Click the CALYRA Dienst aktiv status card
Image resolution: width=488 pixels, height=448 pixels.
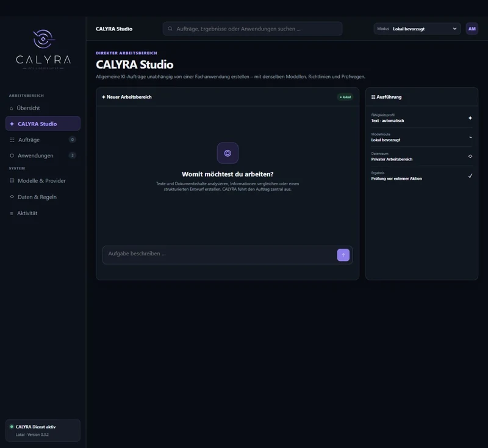(x=43, y=430)
